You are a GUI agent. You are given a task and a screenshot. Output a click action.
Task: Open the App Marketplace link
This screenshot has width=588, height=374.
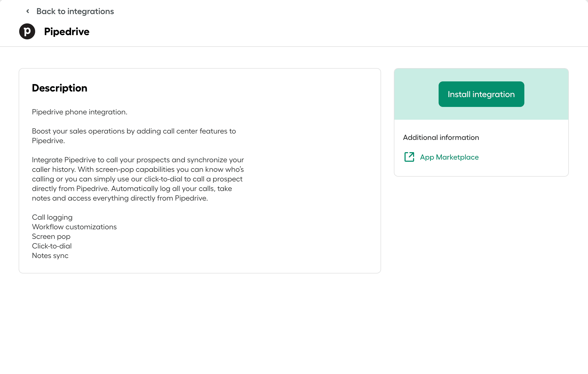[x=449, y=157]
